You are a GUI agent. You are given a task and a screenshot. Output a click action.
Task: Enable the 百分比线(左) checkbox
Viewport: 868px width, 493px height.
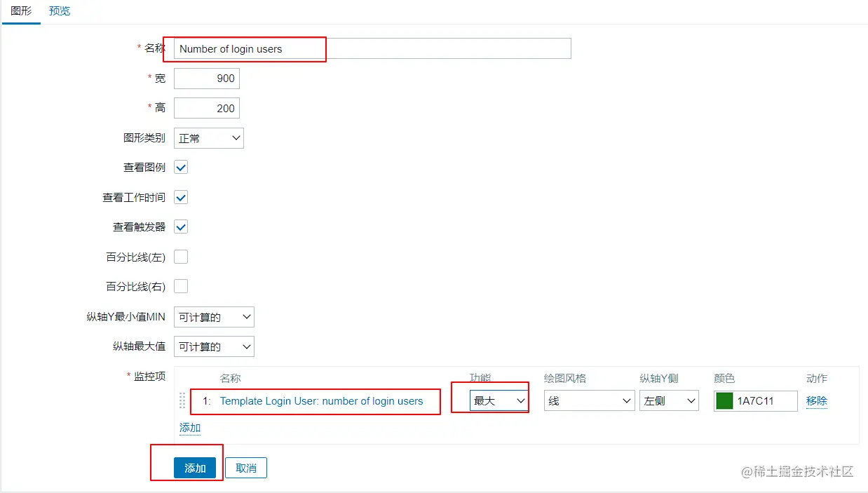point(181,257)
